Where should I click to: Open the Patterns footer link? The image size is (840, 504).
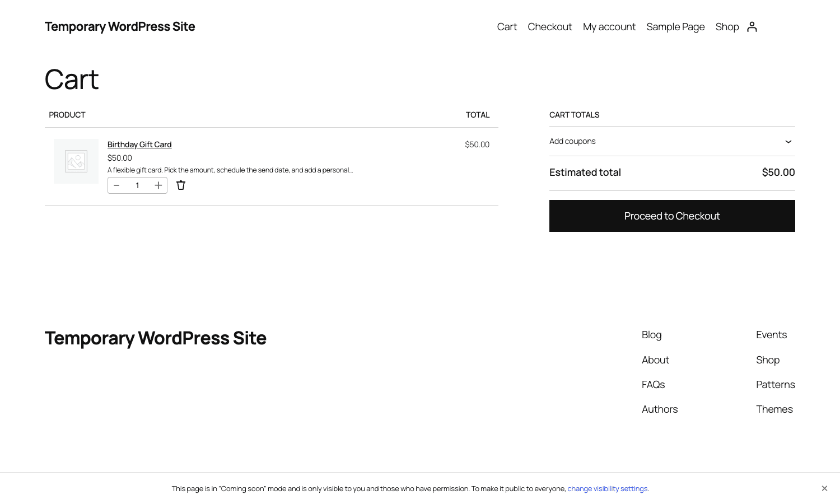tap(776, 385)
